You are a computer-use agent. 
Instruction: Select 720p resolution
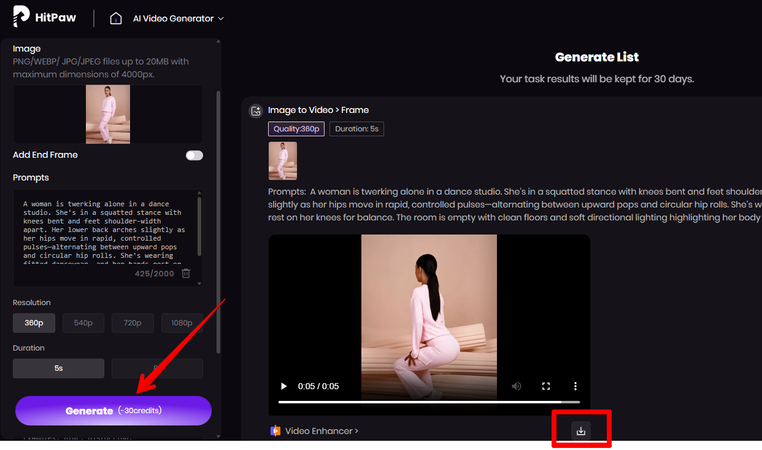coord(133,323)
